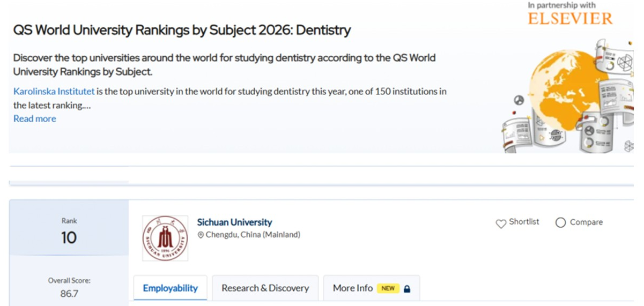Switch to the Employability tab
644x306 pixels.
coord(170,288)
